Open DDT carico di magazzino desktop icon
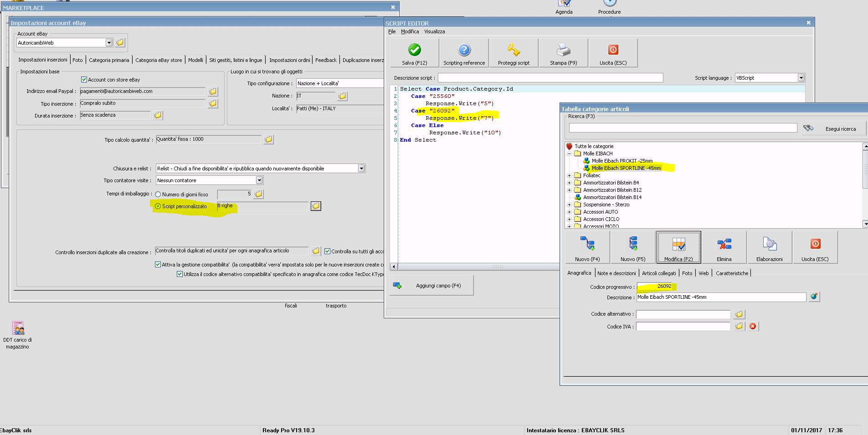 (18, 328)
